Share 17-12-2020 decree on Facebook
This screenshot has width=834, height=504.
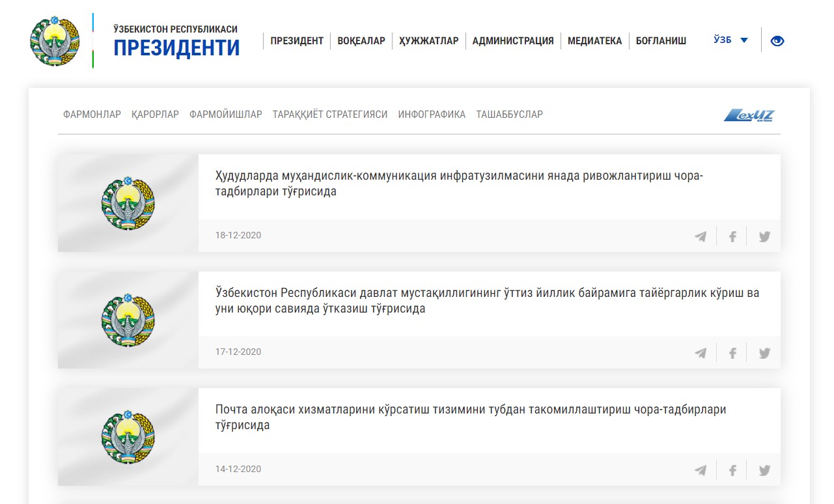coord(732,353)
